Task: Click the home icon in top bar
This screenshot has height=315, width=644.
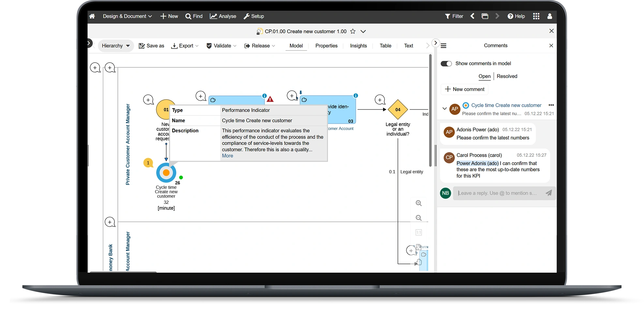Action: point(92,16)
